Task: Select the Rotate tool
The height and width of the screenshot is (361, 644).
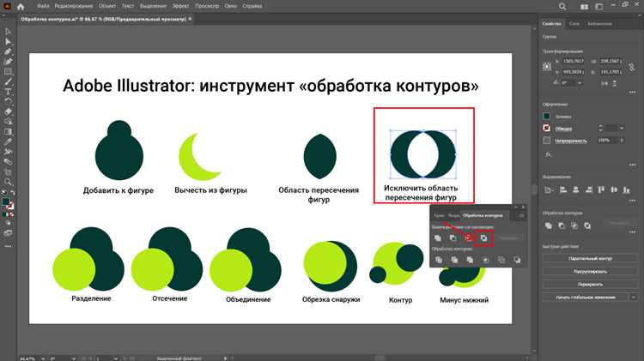Action: pos(8,101)
